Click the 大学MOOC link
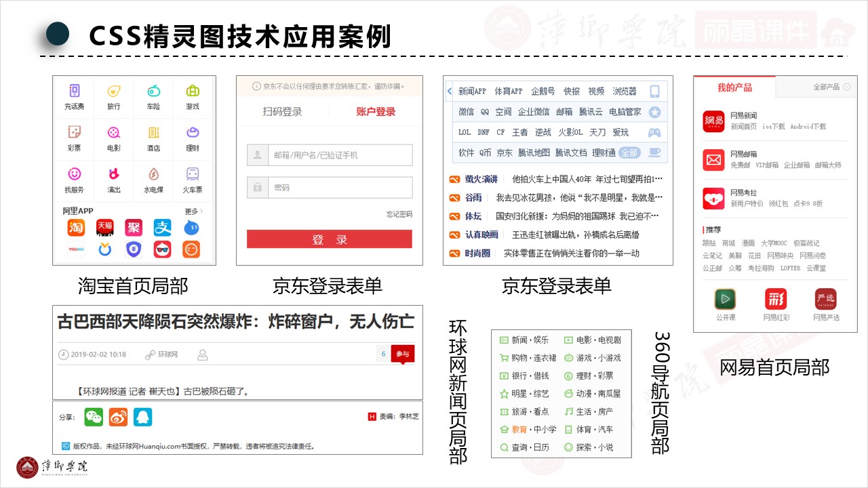 [774, 243]
